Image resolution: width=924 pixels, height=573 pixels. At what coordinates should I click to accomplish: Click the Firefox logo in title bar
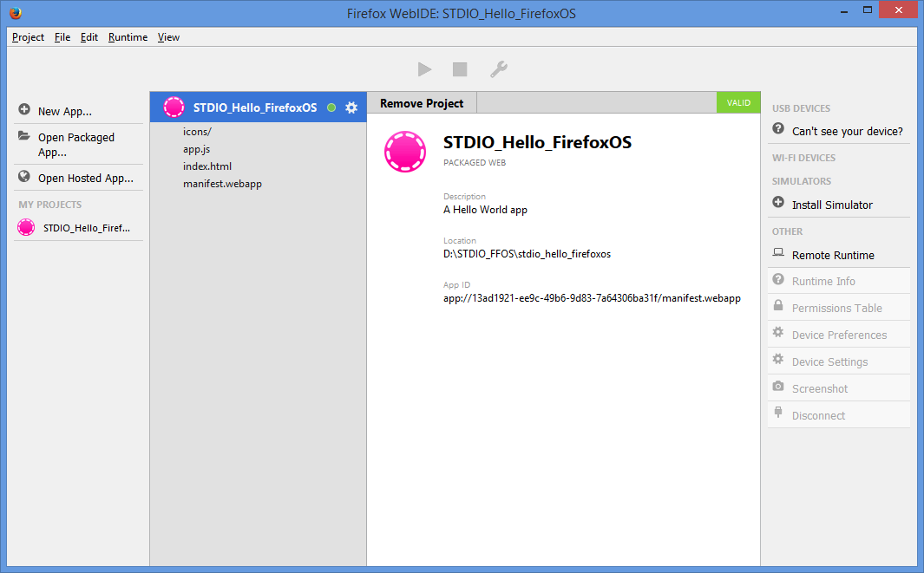pos(16,13)
